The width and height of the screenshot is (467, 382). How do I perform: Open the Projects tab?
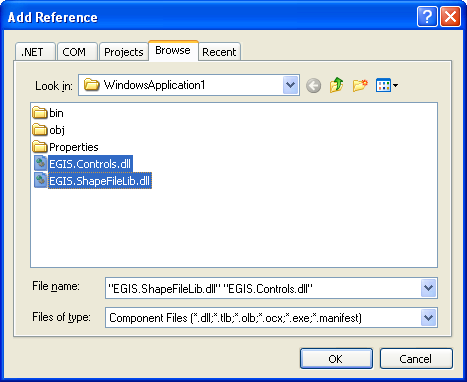tap(124, 52)
